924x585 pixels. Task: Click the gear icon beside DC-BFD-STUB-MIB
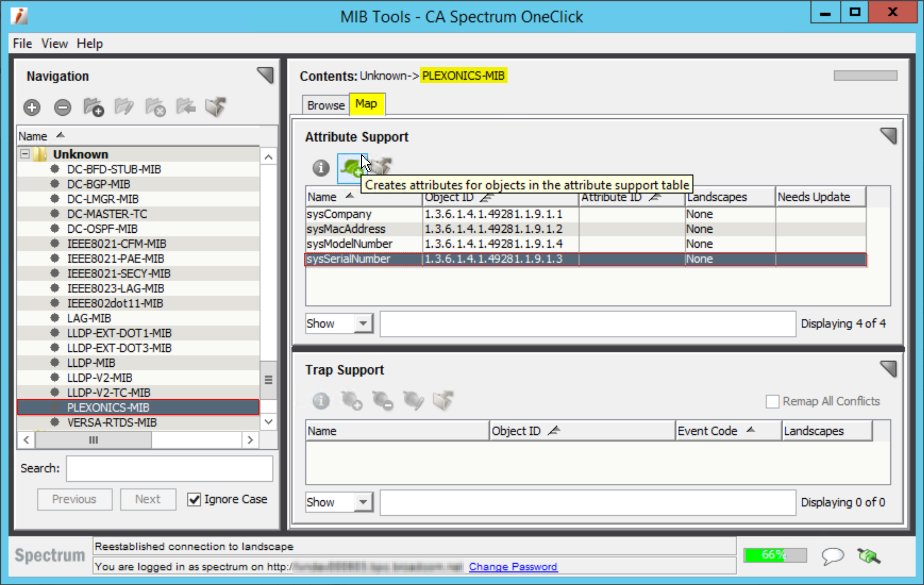coord(54,169)
